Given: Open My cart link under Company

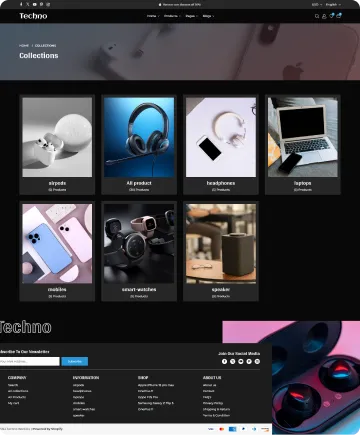Looking at the screenshot, I should point(13,403).
